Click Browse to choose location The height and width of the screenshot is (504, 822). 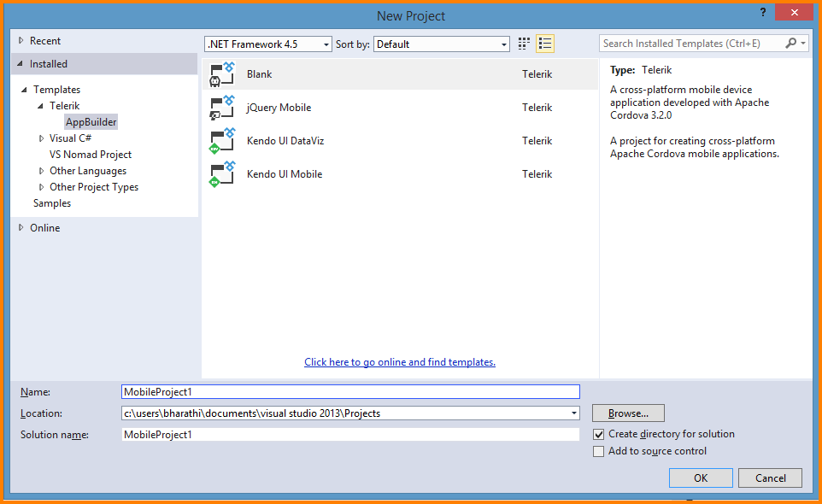pyautogui.click(x=628, y=413)
